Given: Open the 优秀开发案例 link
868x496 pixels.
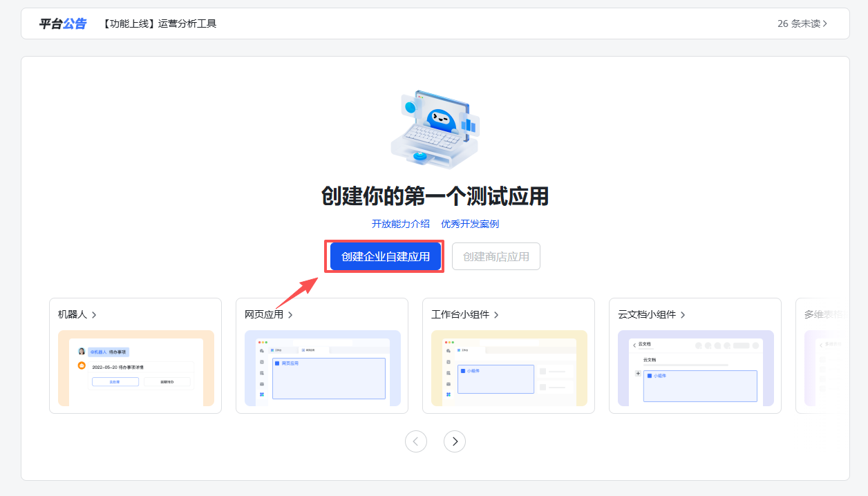Looking at the screenshot, I should (469, 223).
